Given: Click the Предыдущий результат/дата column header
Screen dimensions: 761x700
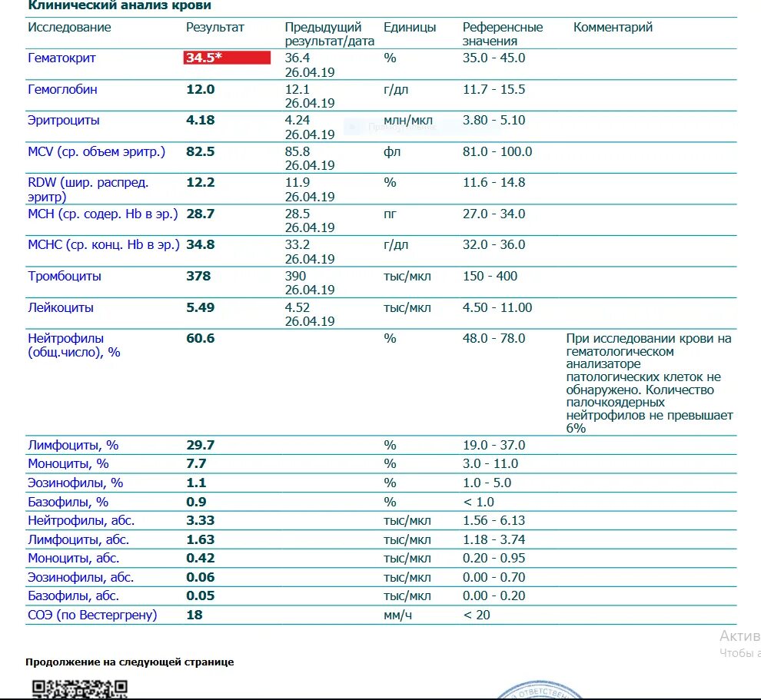Looking at the screenshot, I should (x=330, y=34).
